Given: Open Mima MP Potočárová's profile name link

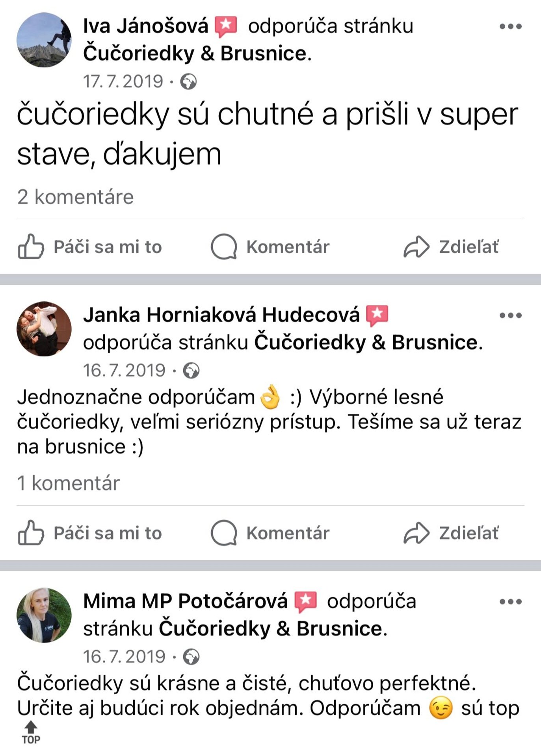Looking at the screenshot, I should [185, 601].
